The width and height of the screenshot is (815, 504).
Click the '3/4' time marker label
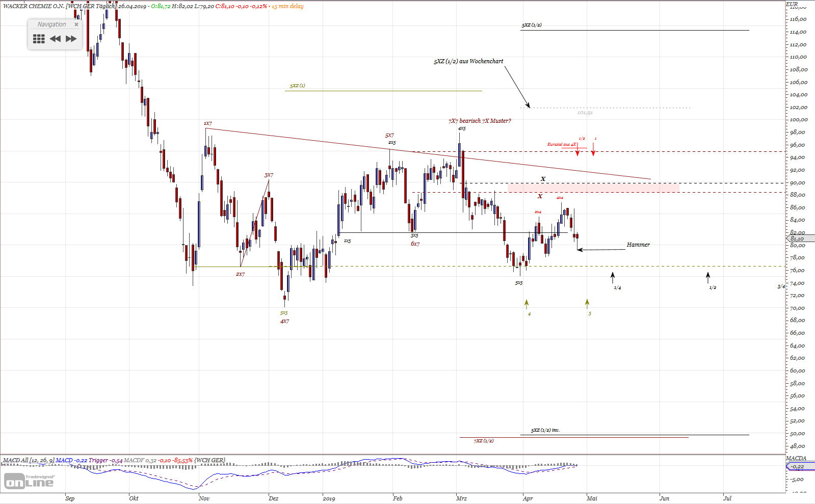[781, 286]
